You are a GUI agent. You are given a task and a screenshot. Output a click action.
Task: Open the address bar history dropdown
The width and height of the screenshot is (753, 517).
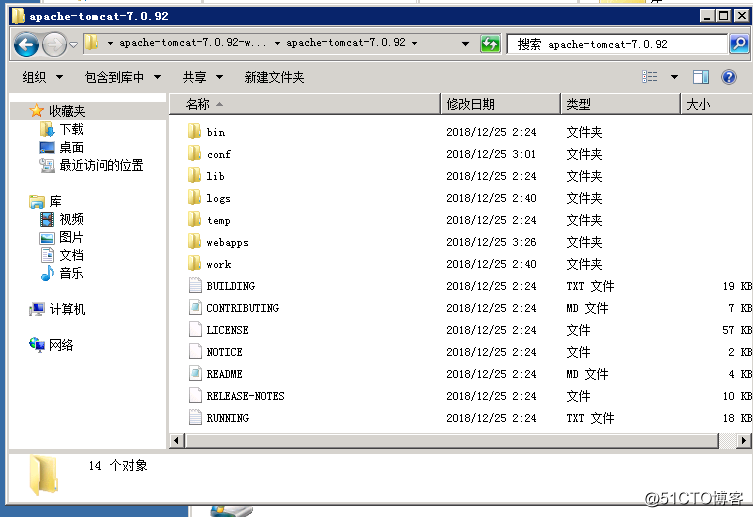(465, 44)
